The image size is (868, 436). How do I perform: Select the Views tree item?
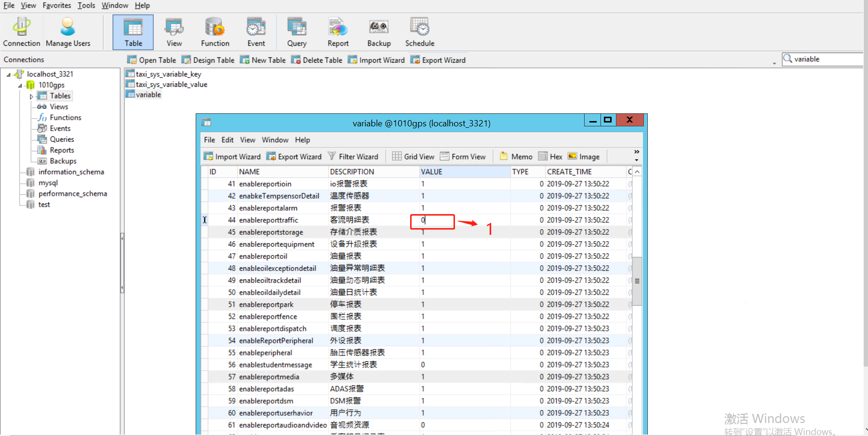pyautogui.click(x=59, y=107)
